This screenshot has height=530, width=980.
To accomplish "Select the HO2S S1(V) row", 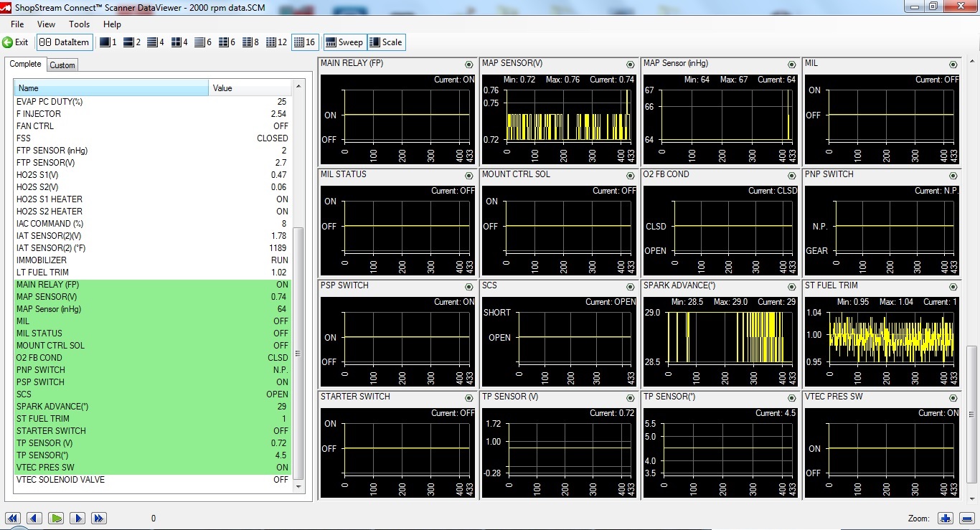I will tap(152, 175).
